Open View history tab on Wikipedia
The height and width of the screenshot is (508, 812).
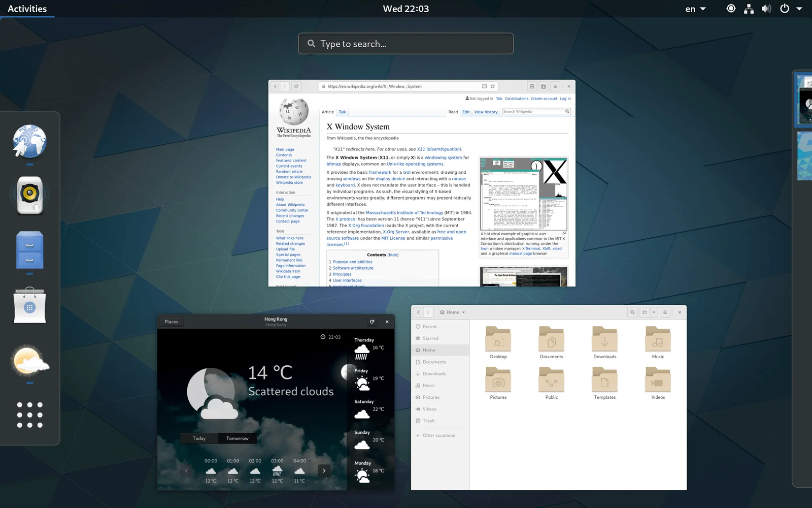[486, 112]
